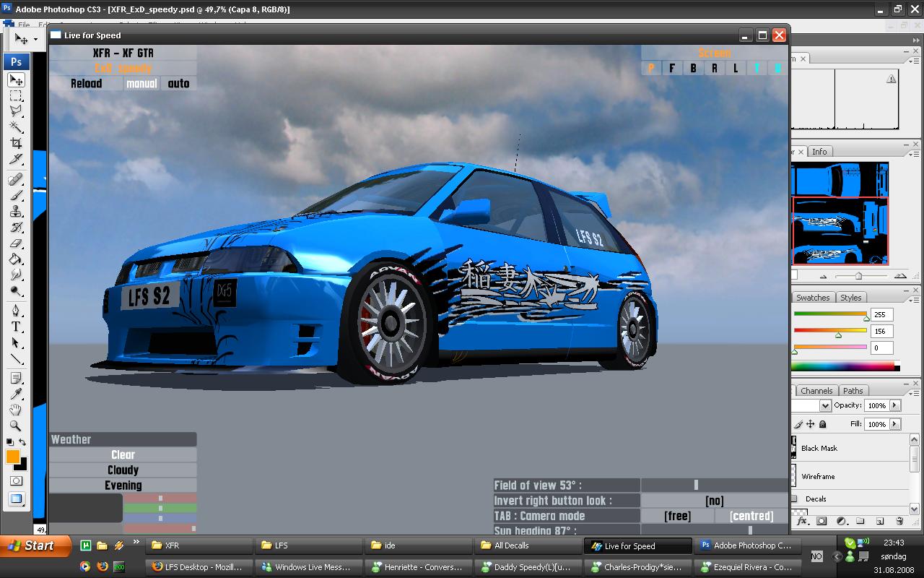924x578 pixels.
Task: Click Reload in Live for Speed
Action: (x=87, y=84)
